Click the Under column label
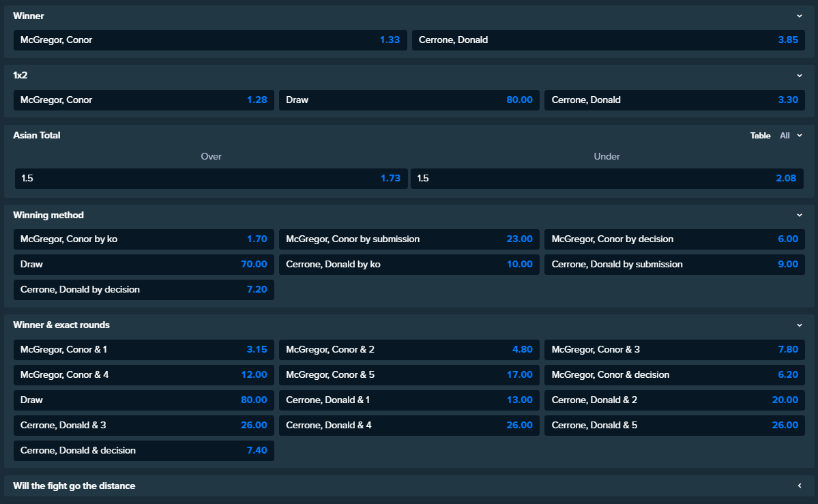Screen dimensions: 818x504 pos(607,157)
